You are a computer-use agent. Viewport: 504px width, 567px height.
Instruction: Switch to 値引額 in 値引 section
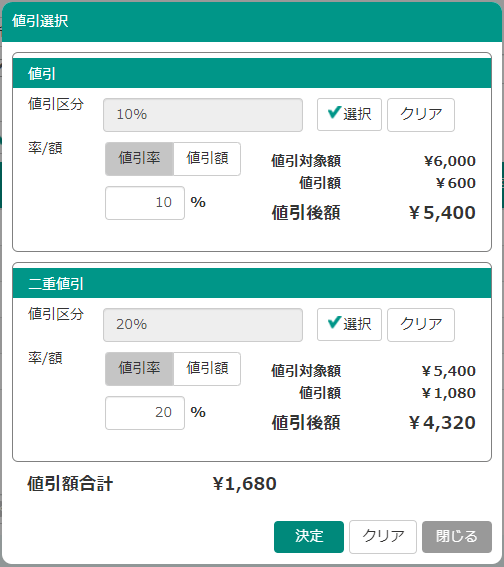pos(207,159)
